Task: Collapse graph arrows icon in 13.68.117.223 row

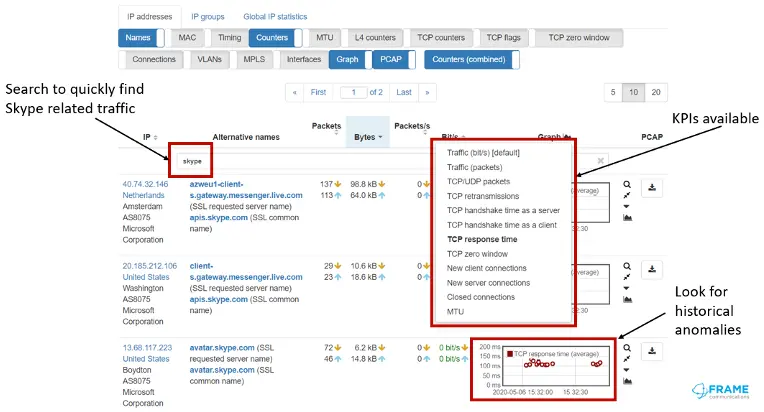Action: pos(627,359)
